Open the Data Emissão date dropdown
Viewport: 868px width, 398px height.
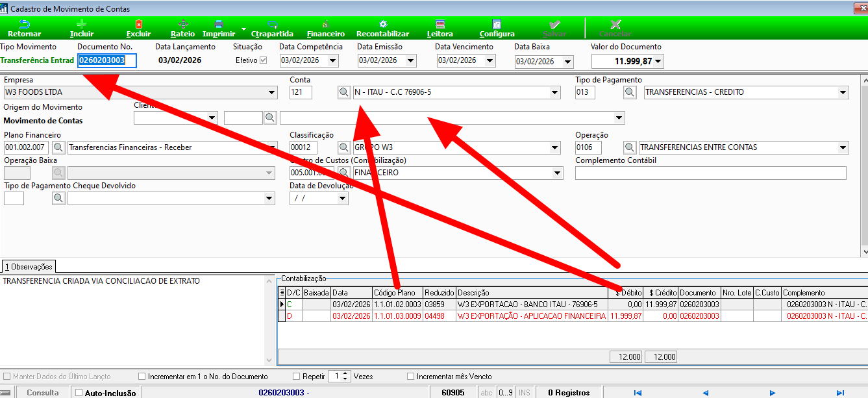410,61
